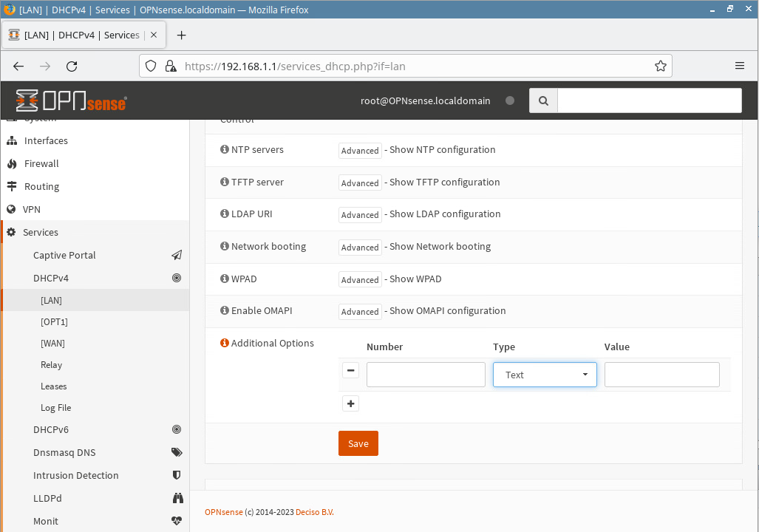
Task: Collapse the Services sidebar section
Action: (x=41, y=232)
